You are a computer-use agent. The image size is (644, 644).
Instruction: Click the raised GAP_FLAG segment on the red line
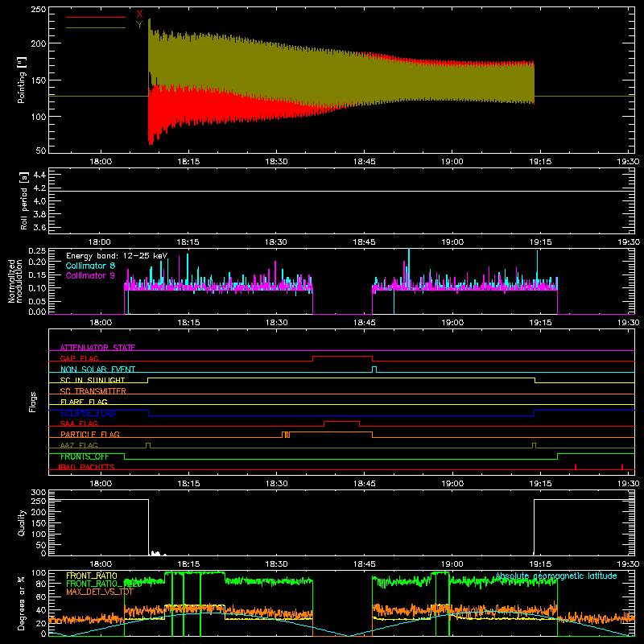343,357
